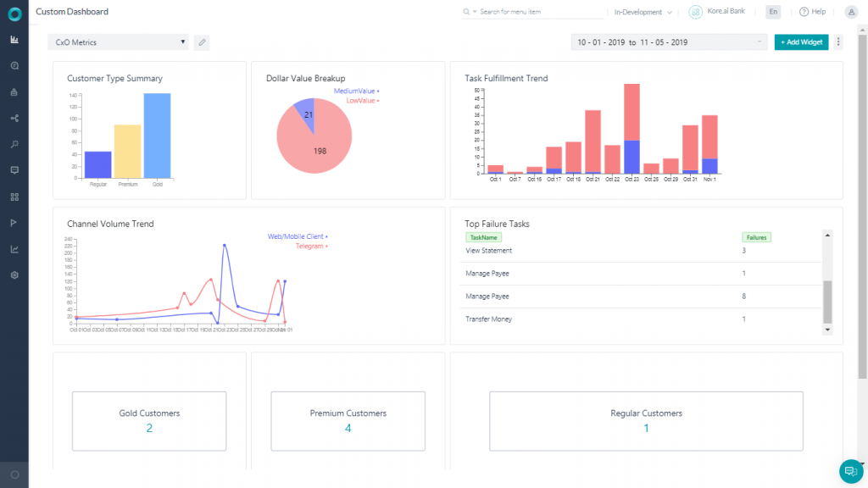
Task: Open the three-dot options menu near Add Widget
Action: click(x=837, y=42)
